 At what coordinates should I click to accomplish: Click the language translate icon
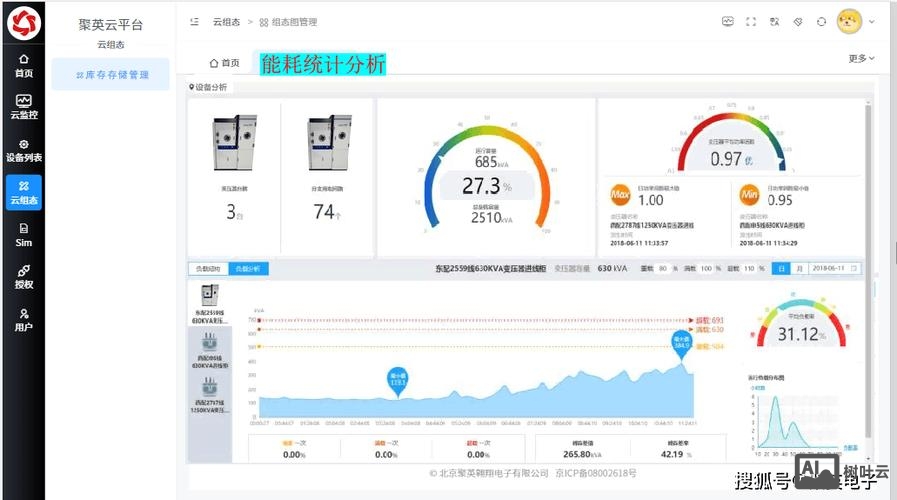(x=775, y=22)
